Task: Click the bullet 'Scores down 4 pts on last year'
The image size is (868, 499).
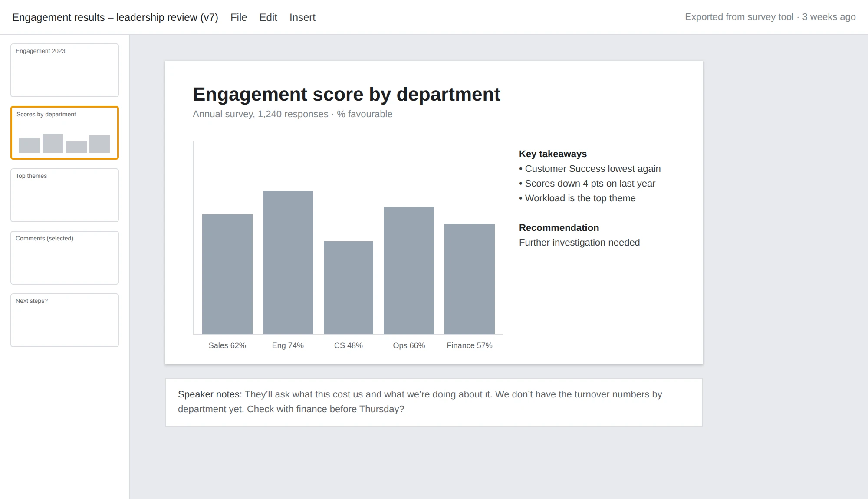Action: click(587, 184)
